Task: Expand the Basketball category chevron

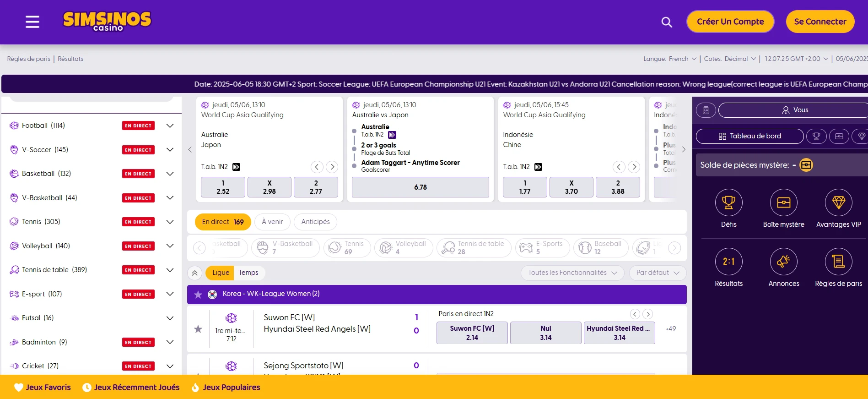Action: [x=170, y=174]
